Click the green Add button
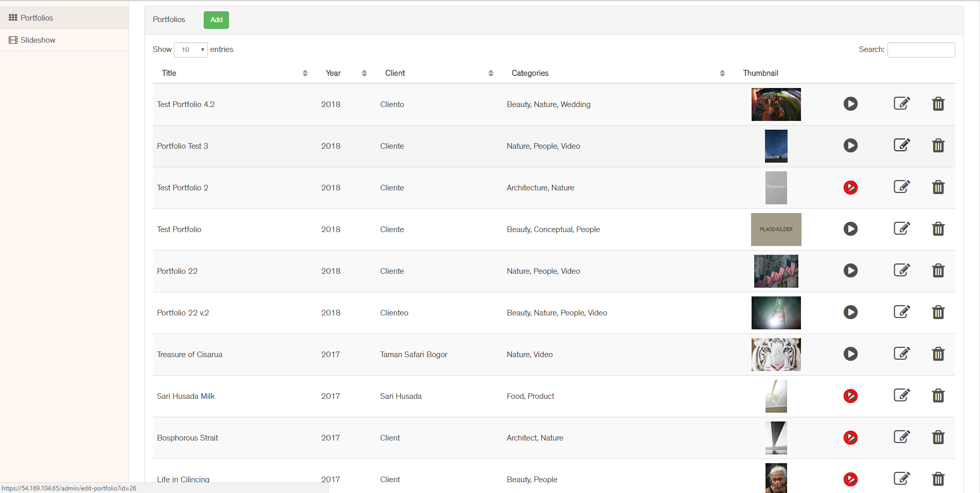Screen dimensions: 980x493 (x=216, y=20)
